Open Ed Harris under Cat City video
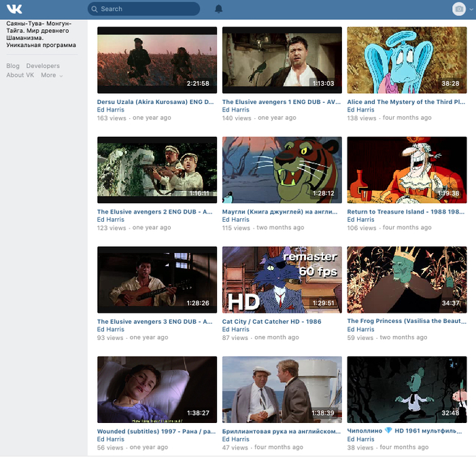This screenshot has height=457, width=476. (x=236, y=329)
